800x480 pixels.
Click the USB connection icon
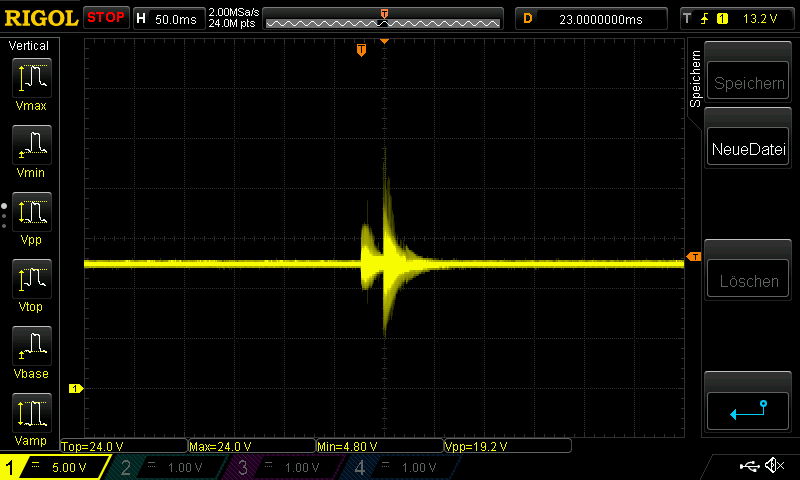click(749, 466)
